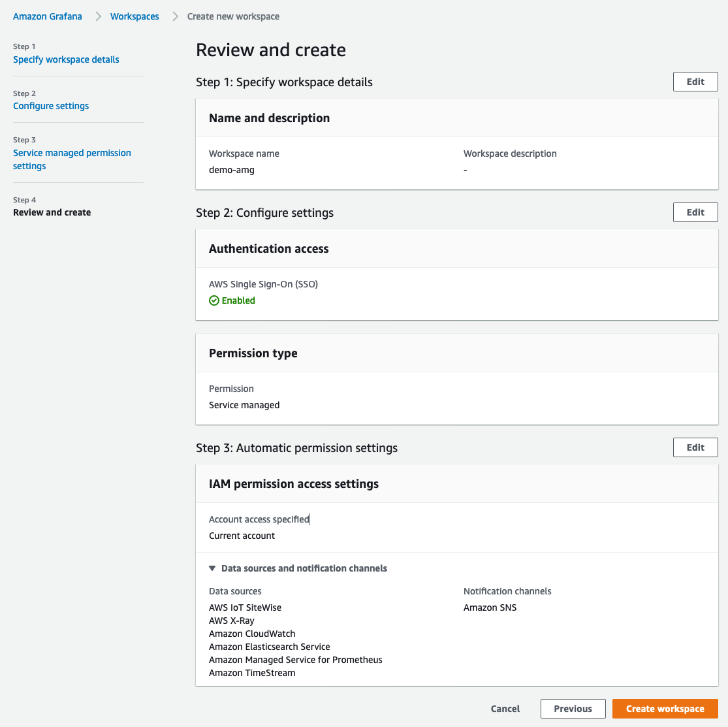Screen dimensions: 728x727
Task: Open the Amazon Grafana breadcrumb link
Action: [48, 16]
